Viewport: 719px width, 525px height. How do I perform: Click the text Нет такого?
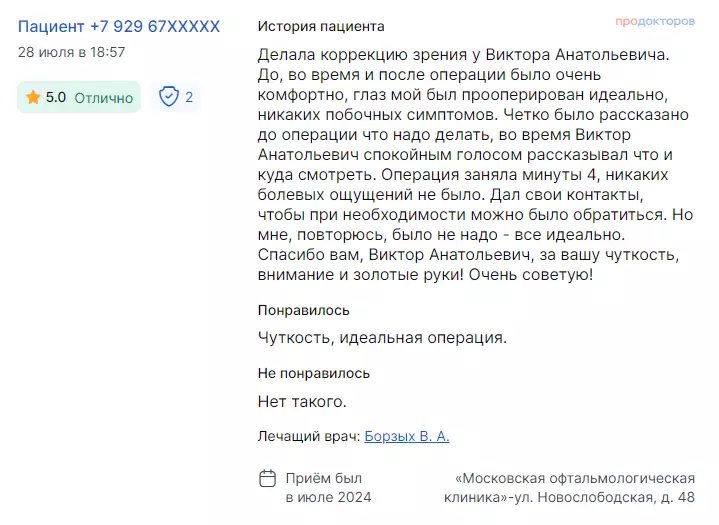(x=302, y=402)
